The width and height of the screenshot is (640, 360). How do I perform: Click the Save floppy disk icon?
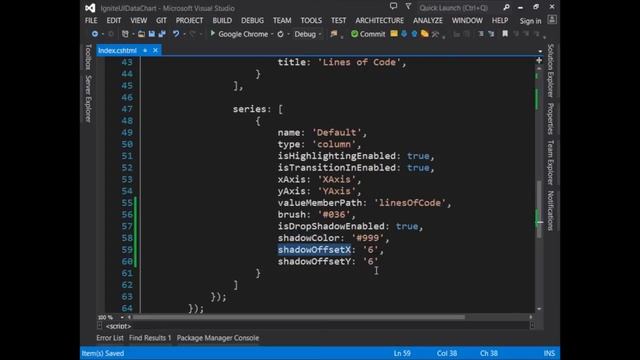point(152,34)
